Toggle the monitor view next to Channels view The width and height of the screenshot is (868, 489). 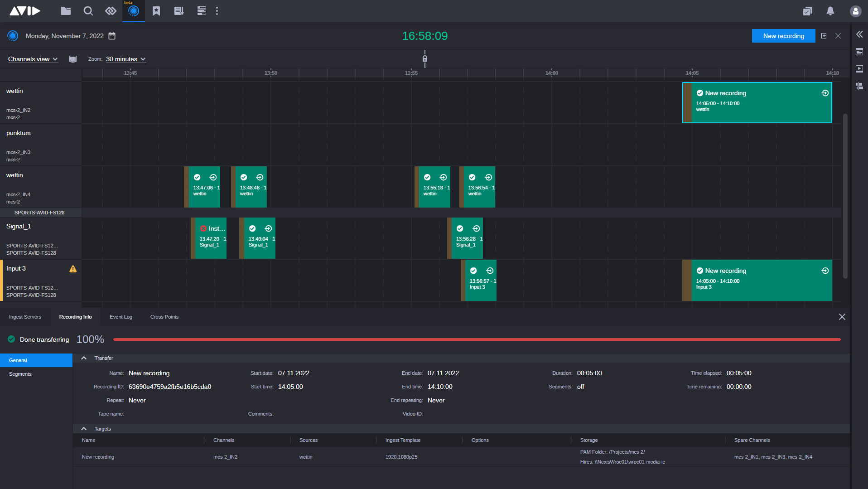pos(72,59)
